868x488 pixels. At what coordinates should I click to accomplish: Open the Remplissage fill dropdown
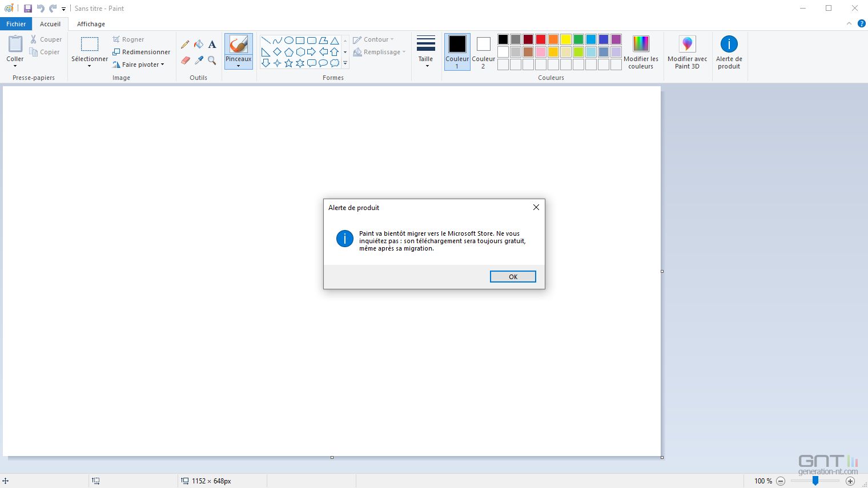pyautogui.click(x=379, y=52)
